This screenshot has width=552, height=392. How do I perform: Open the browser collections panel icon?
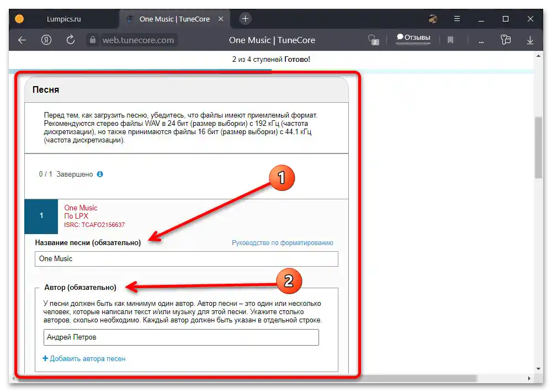point(506,40)
